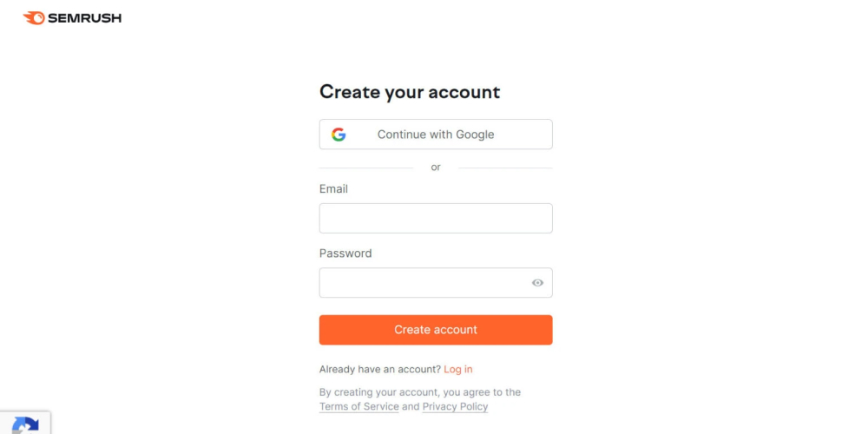Focus the Password input field
This screenshot has width=868, height=434.
[x=424, y=283]
